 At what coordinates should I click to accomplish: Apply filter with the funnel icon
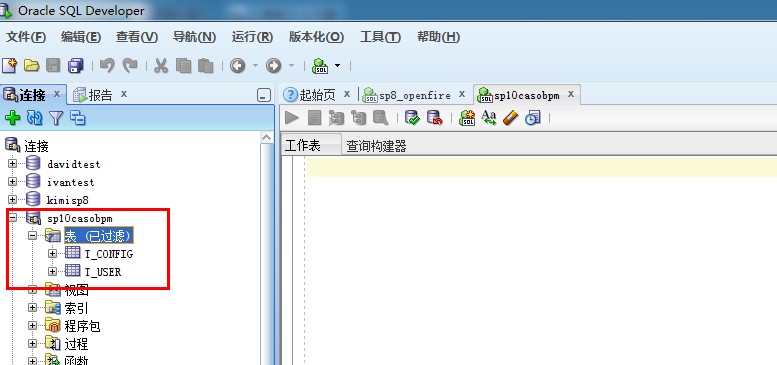point(56,118)
